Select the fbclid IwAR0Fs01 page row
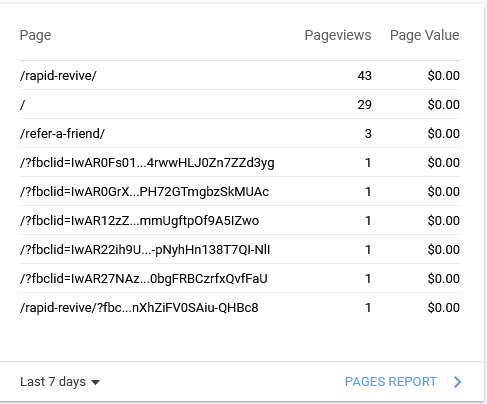This screenshot has height=404, width=487. 240,162
